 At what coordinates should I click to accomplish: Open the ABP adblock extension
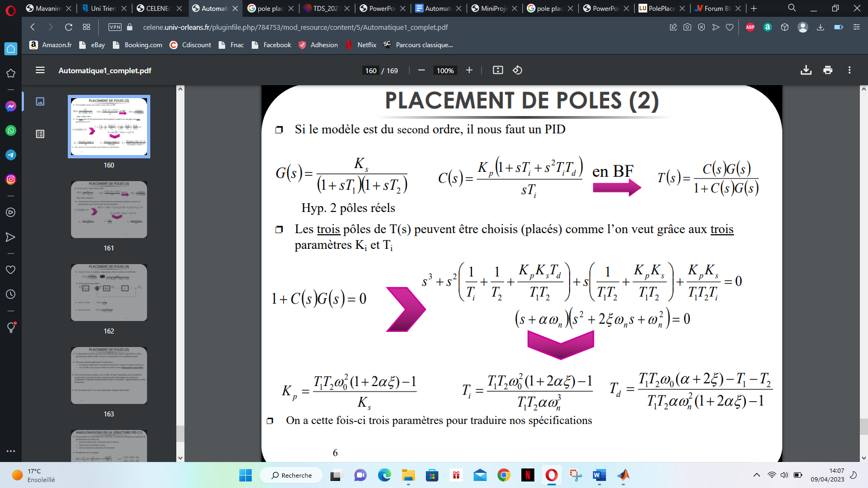coord(750,27)
